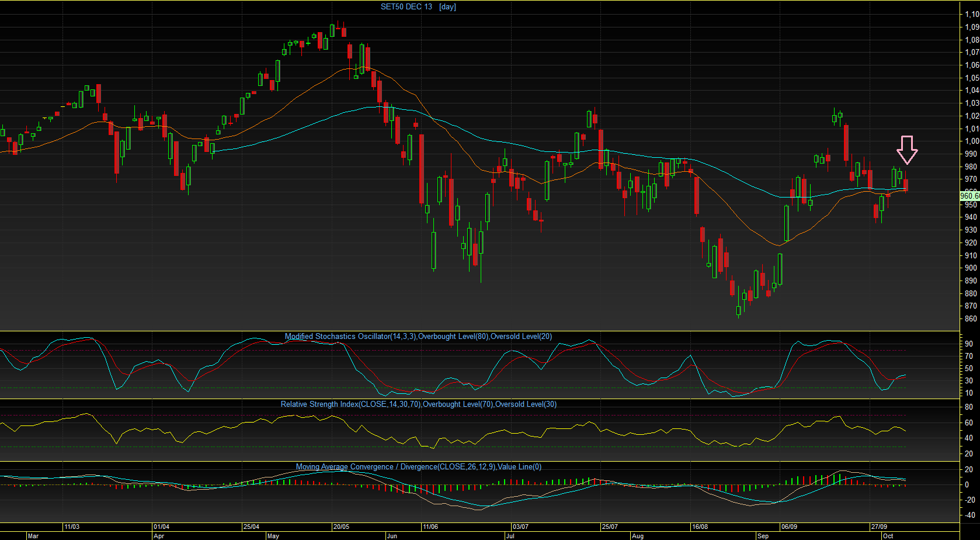Select the 06/09 date marker

pyautogui.click(x=789, y=527)
